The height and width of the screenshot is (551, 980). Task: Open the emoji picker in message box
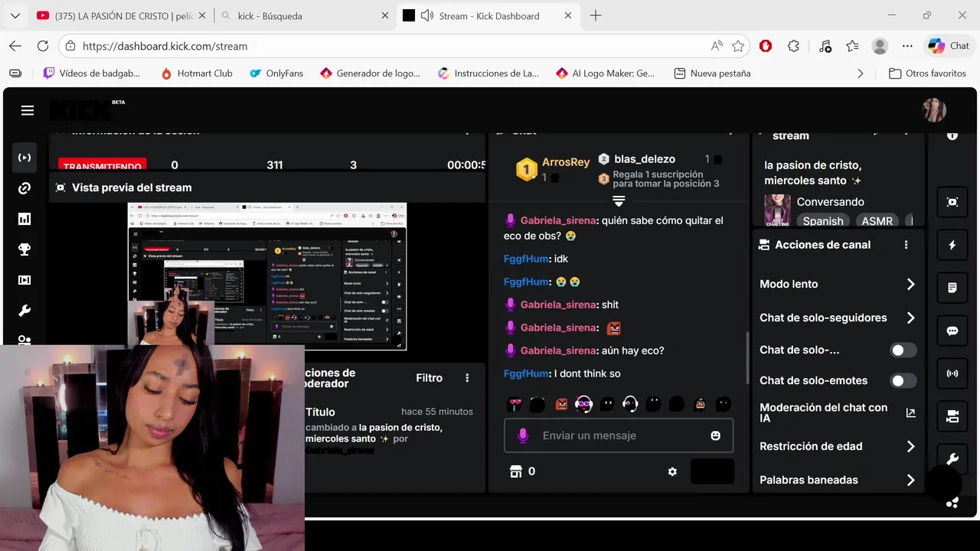point(716,435)
